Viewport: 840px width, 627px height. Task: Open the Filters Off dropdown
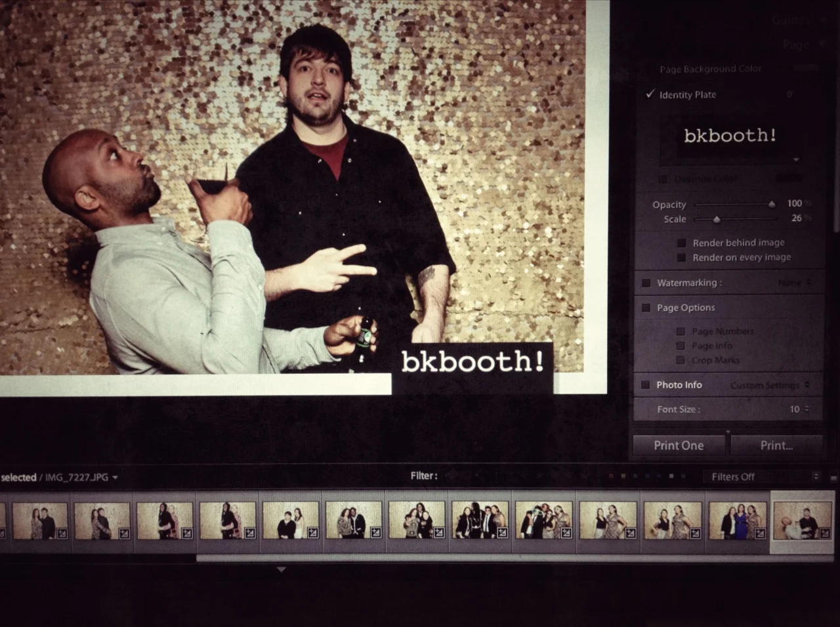[762, 477]
